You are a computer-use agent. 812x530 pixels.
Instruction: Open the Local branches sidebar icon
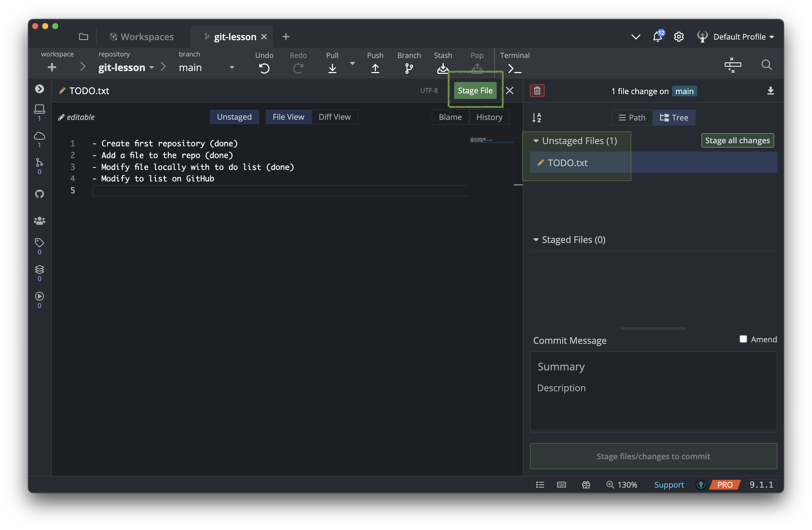[x=40, y=109]
